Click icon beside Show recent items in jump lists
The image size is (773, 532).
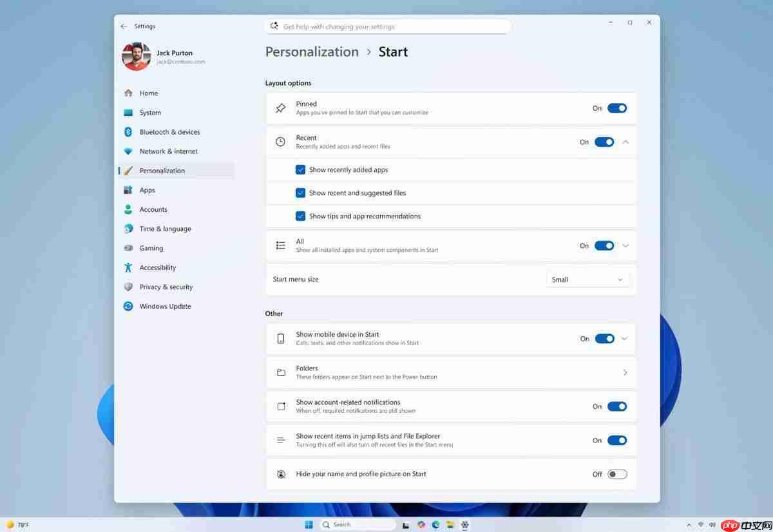281,440
